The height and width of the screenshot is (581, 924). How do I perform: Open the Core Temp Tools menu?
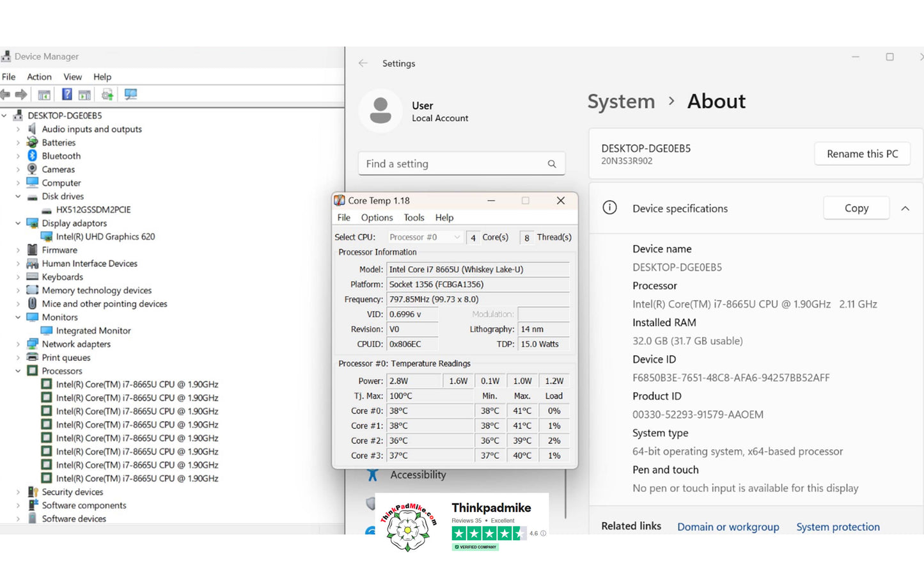click(414, 218)
